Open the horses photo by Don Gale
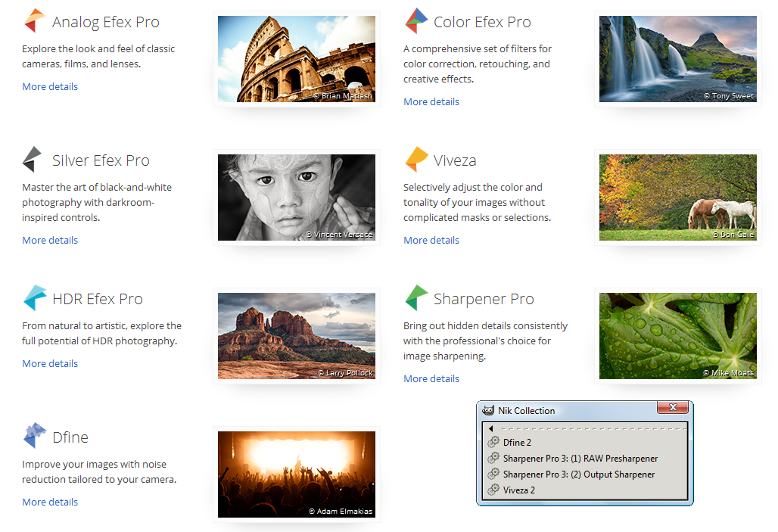Viewport: 778px width, 532px height. point(678,198)
